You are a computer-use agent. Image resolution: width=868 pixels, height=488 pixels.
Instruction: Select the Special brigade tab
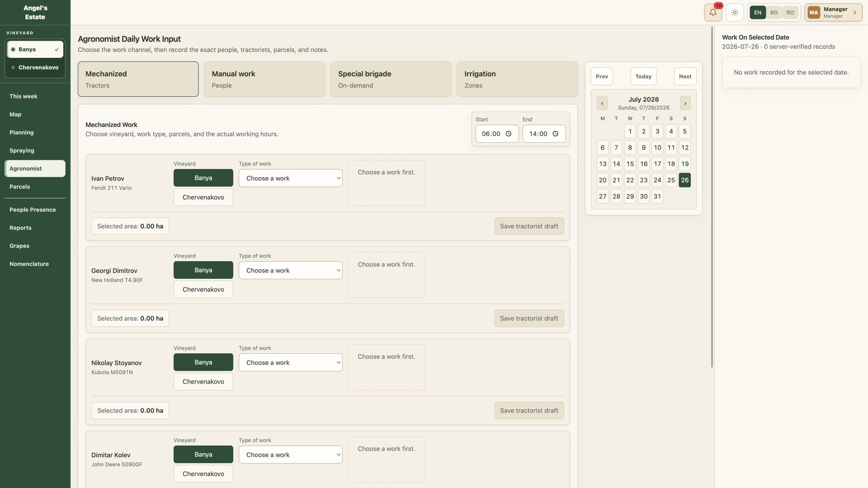391,79
